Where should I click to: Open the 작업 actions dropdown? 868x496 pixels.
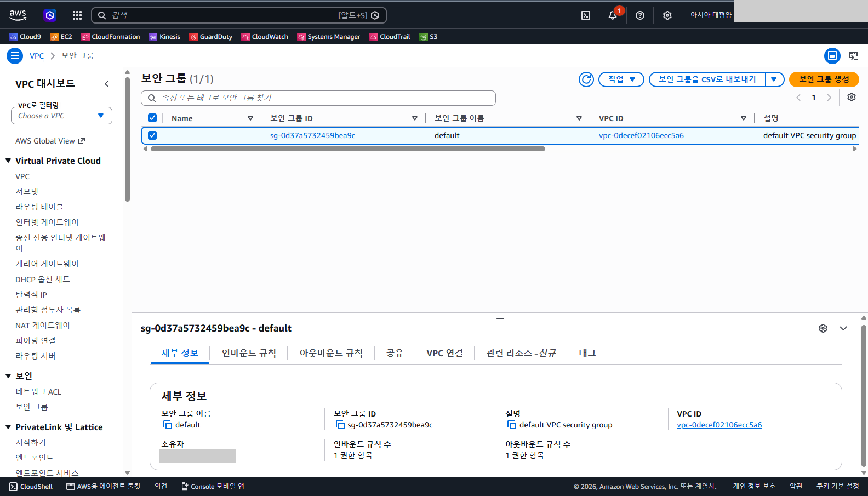point(621,79)
